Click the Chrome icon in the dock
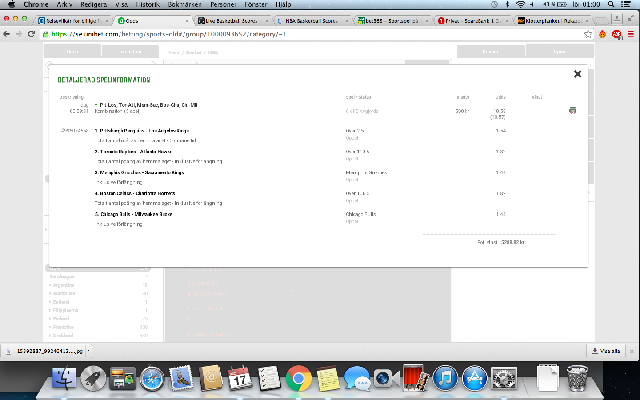This screenshot has height=400, width=640. tap(298, 378)
